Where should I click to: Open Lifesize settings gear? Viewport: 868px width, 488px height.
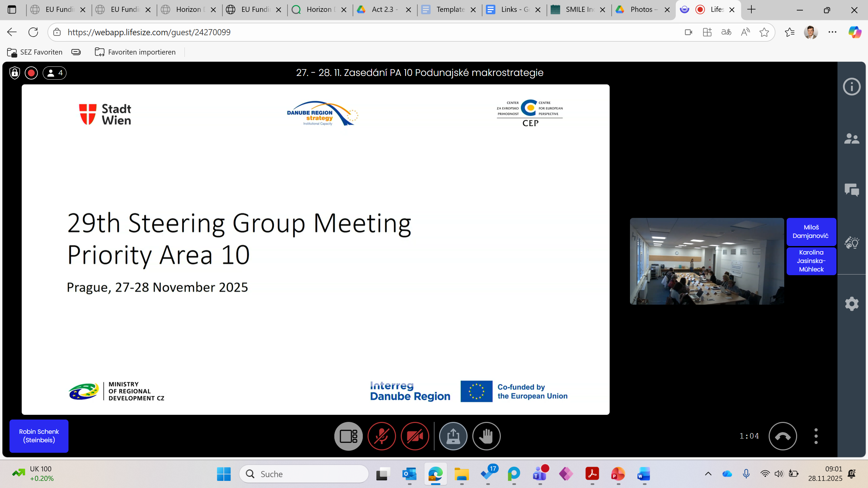[851, 304]
